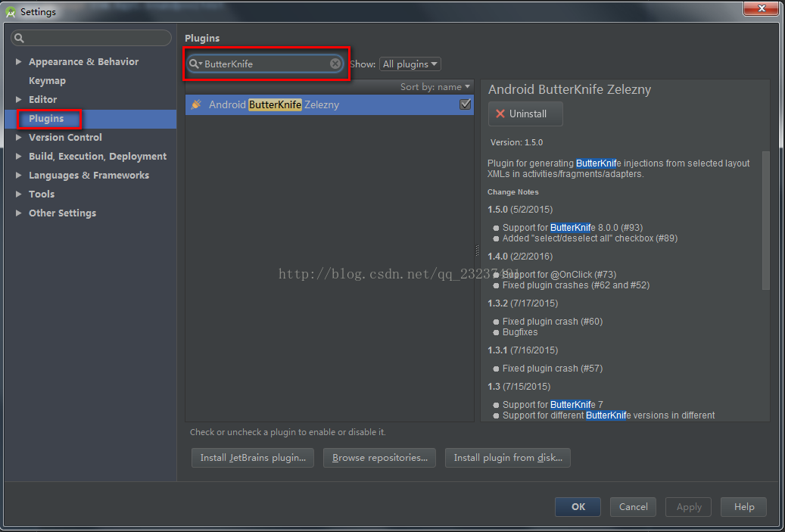Viewport: 785px width, 532px height.
Task: Open Version Control settings label
Action: 65,137
